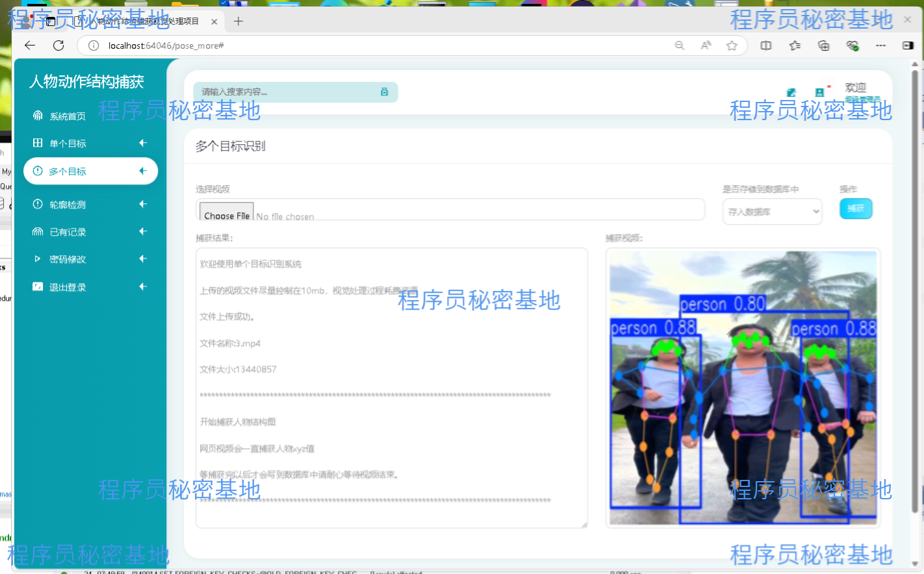
Task: Click the No file chosen text
Action: pyautogui.click(x=285, y=216)
